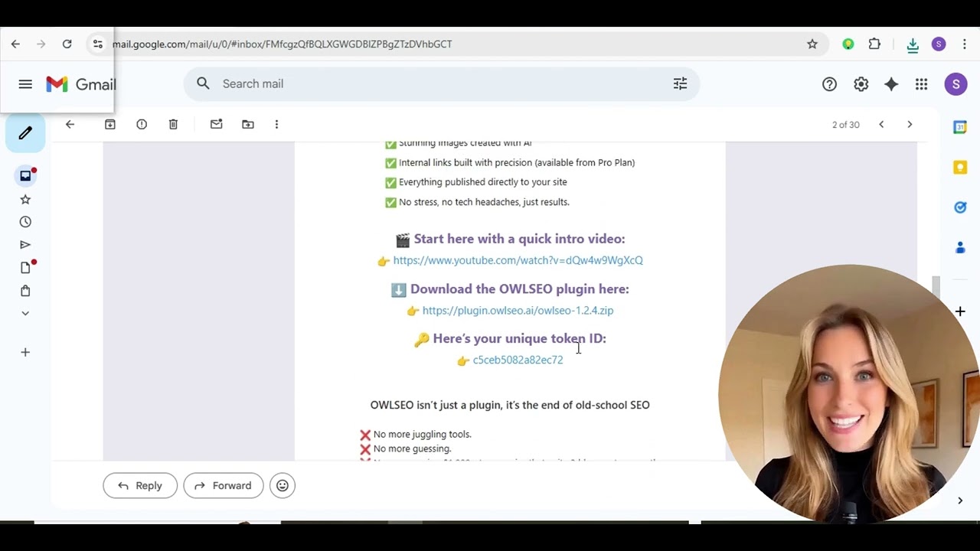This screenshot has width=980, height=551.
Task: Open Google Calendar side panel
Action: click(x=960, y=127)
